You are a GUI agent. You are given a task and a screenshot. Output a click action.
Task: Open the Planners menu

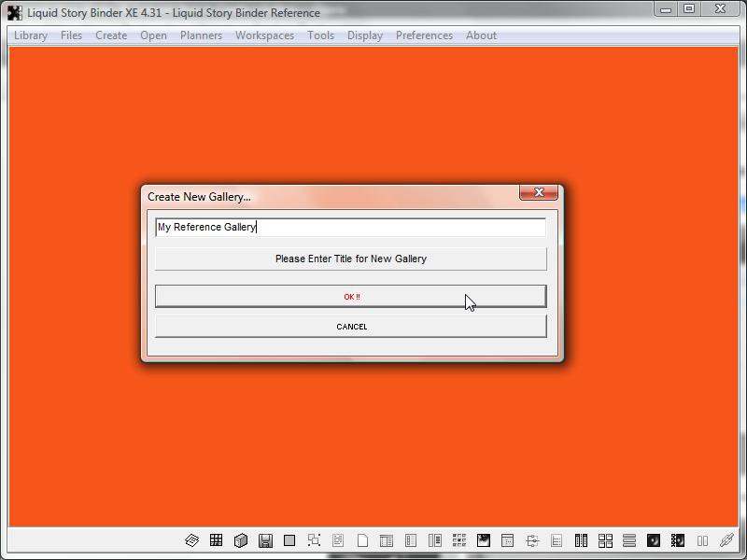point(201,35)
